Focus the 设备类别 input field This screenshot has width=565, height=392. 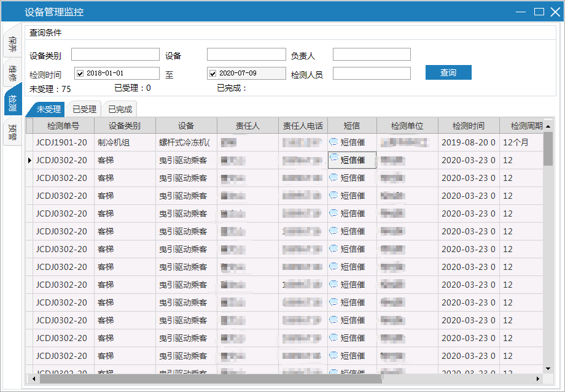click(x=115, y=55)
